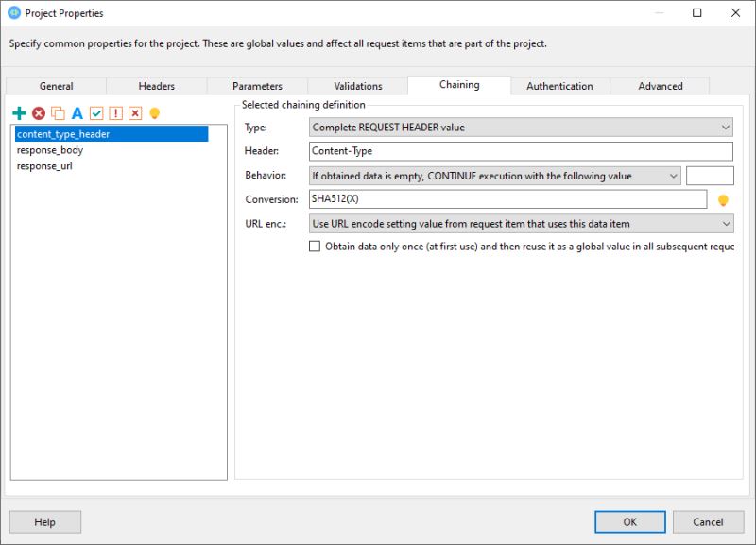Select the Chaining tab
Image resolution: width=756 pixels, height=545 pixels.
pyautogui.click(x=459, y=85)
